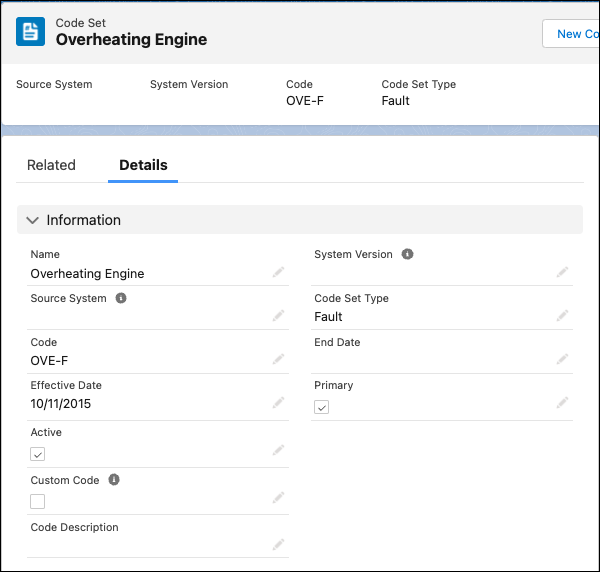The width and height of the screenshot is (600, 572).
Task: Toggle the Primary checkbox
Action: click(321, 407)
